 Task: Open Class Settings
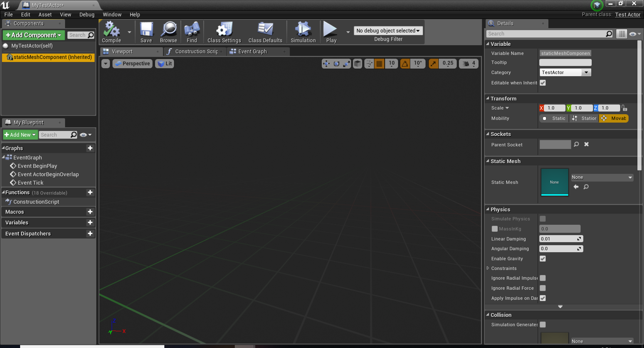pos(224,32)
